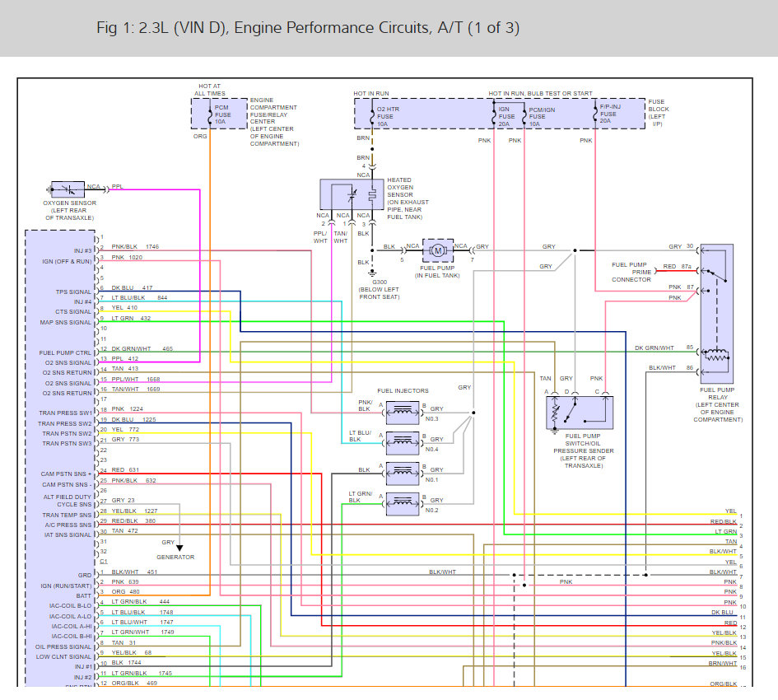Click the heated oxygen sensor component box
Viewport: 778px width, 700px height.
click(x=352, y=194)
